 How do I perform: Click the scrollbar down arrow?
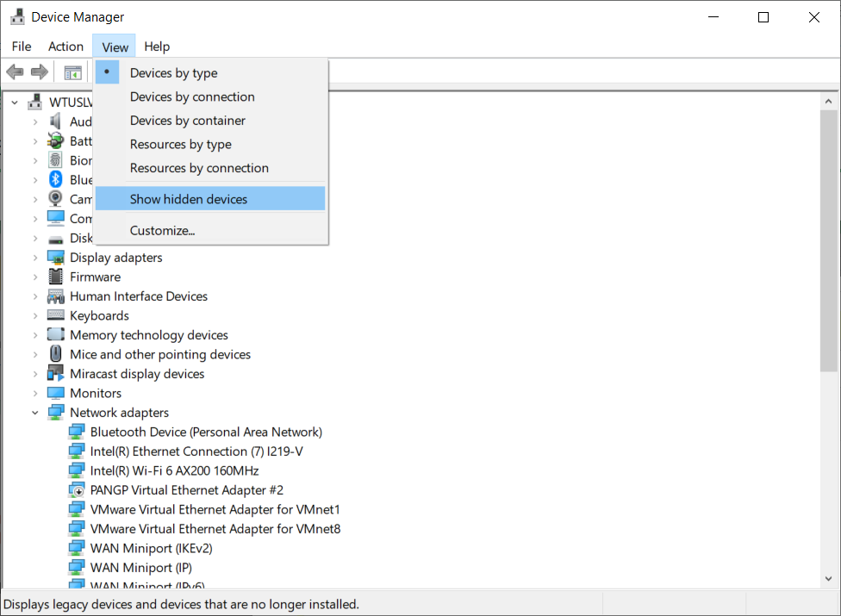(x=828, y=578)
